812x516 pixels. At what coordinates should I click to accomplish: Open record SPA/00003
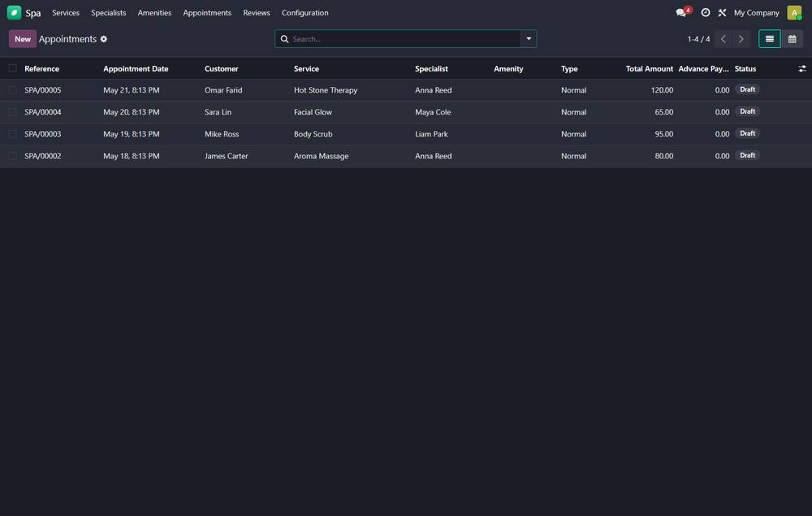(43, 133)
